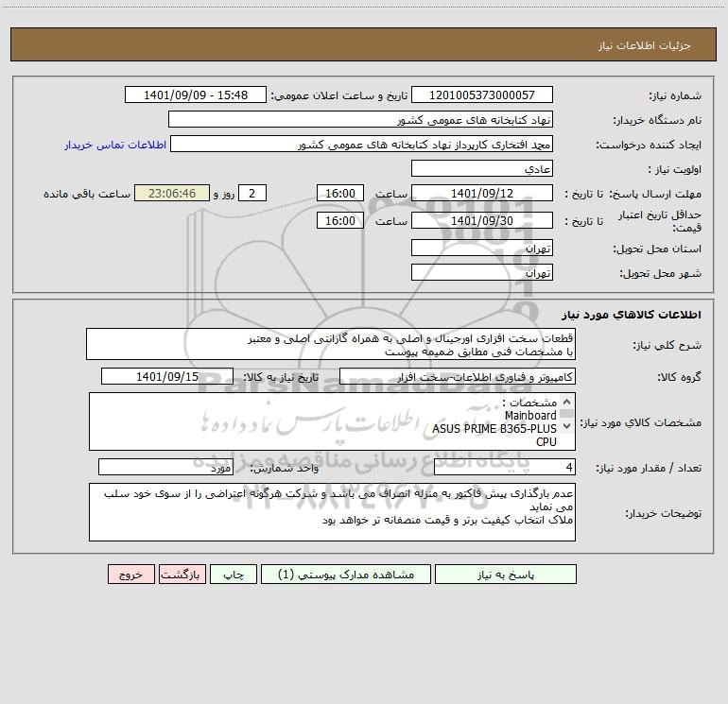The image size is (728, 704).
Task: Select response deadline date 1401/09/12
Action: (x=482, y=194)
